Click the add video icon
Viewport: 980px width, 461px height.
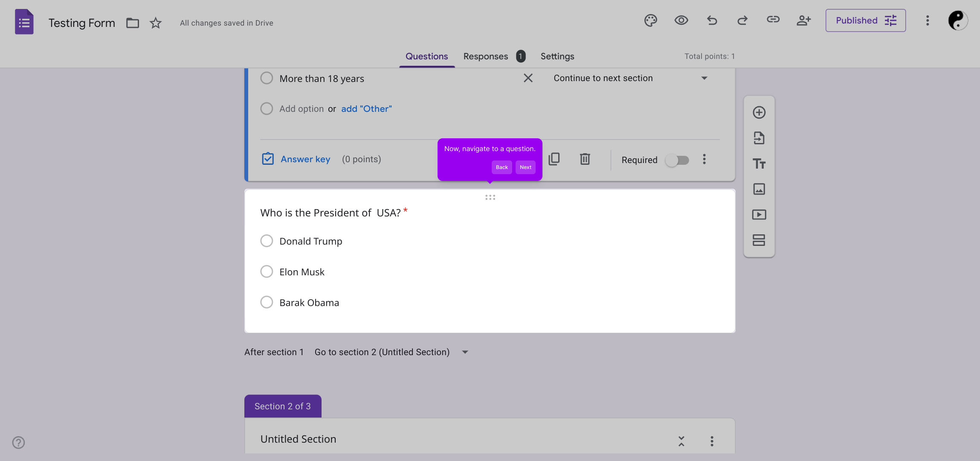click(x=759, y=214)
